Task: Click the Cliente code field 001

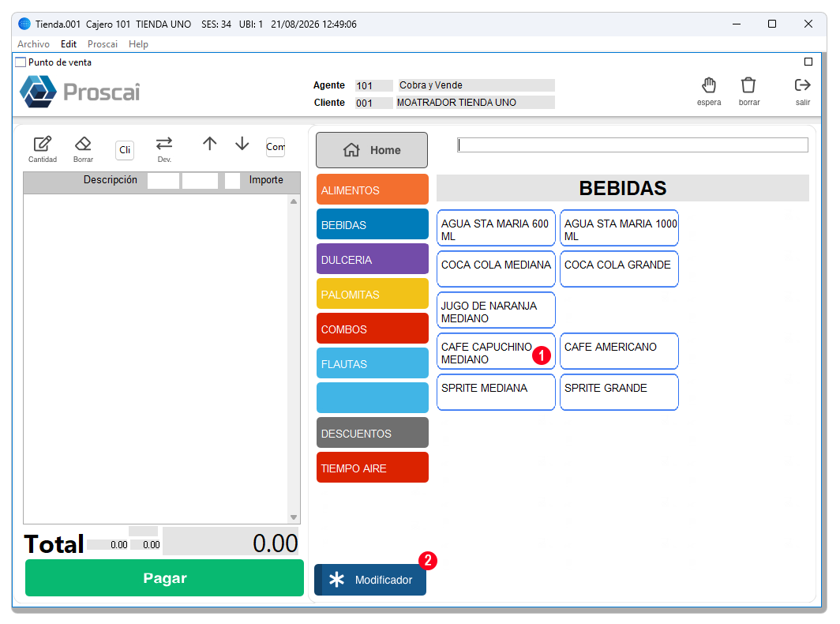Action: point(373,103)
